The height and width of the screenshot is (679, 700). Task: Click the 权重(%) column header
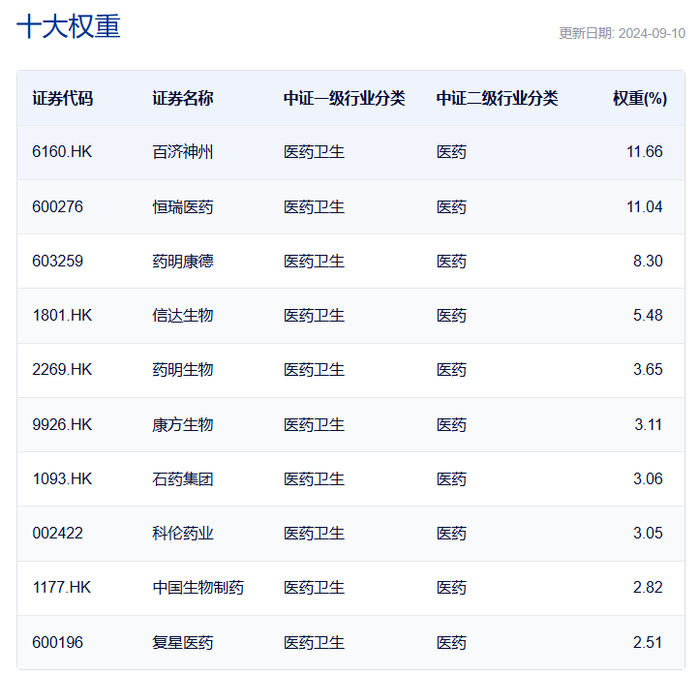(640, 98)
